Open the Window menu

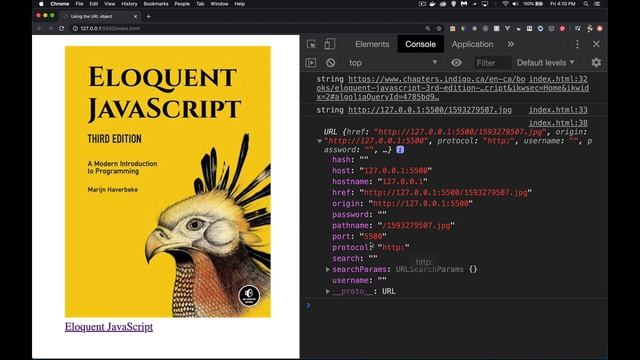[x=219, y=4]
